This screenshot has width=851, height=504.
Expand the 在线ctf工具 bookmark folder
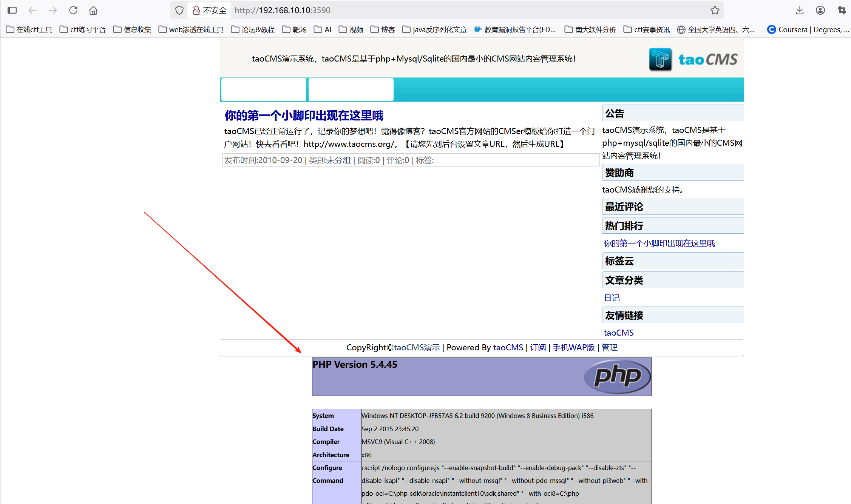(29, 29)
